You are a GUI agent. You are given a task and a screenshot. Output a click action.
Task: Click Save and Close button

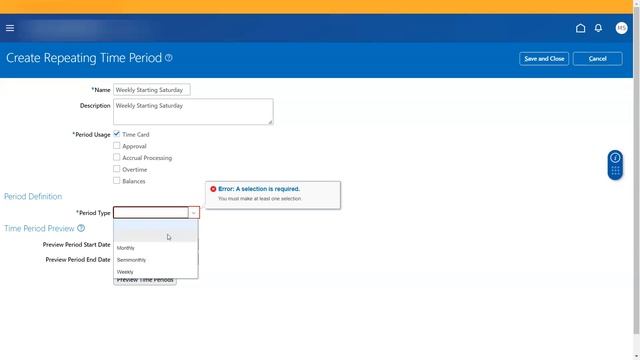(544, 59)
